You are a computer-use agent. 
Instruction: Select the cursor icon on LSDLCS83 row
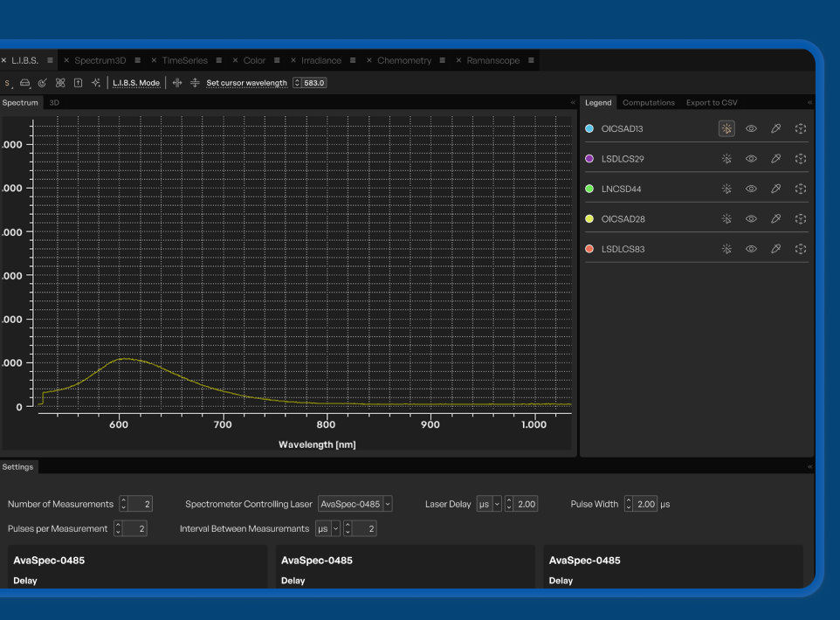[x=726, y=249]
